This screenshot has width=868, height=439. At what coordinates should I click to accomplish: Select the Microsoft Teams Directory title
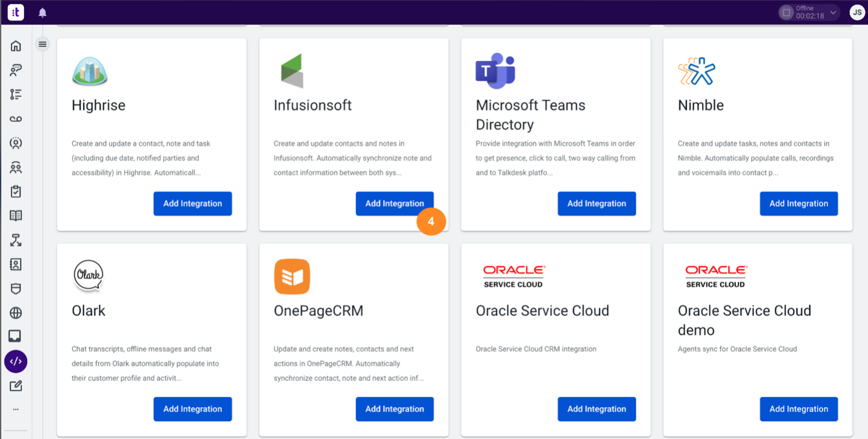click(531, 115)
